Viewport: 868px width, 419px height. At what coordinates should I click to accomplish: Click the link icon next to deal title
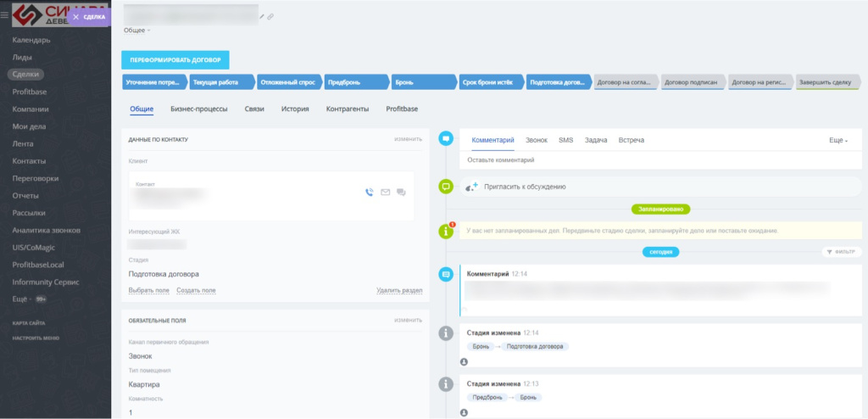coord(270,17)
